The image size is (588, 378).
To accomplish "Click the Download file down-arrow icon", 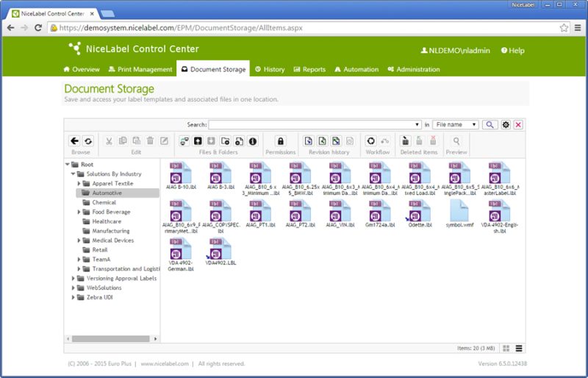I will pos(212,141).
